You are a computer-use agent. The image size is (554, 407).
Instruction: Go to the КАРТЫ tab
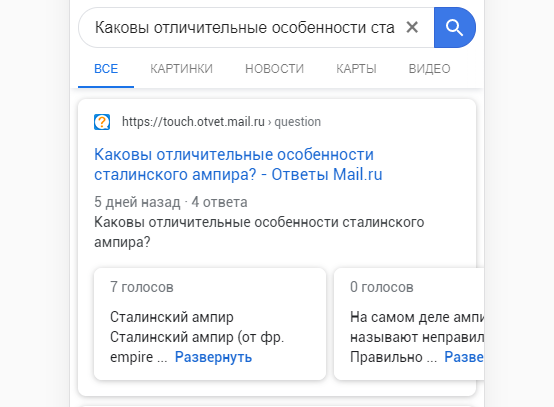356,69
